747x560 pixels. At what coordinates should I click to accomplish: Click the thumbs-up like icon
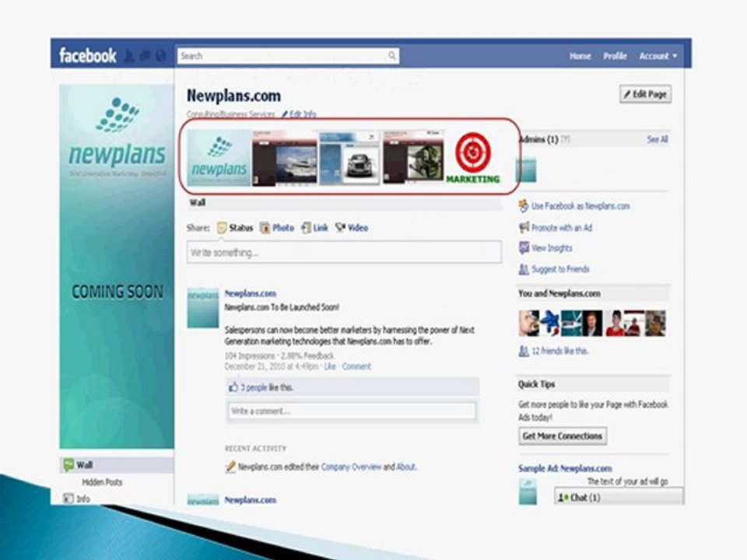click(x=233, y=387)
